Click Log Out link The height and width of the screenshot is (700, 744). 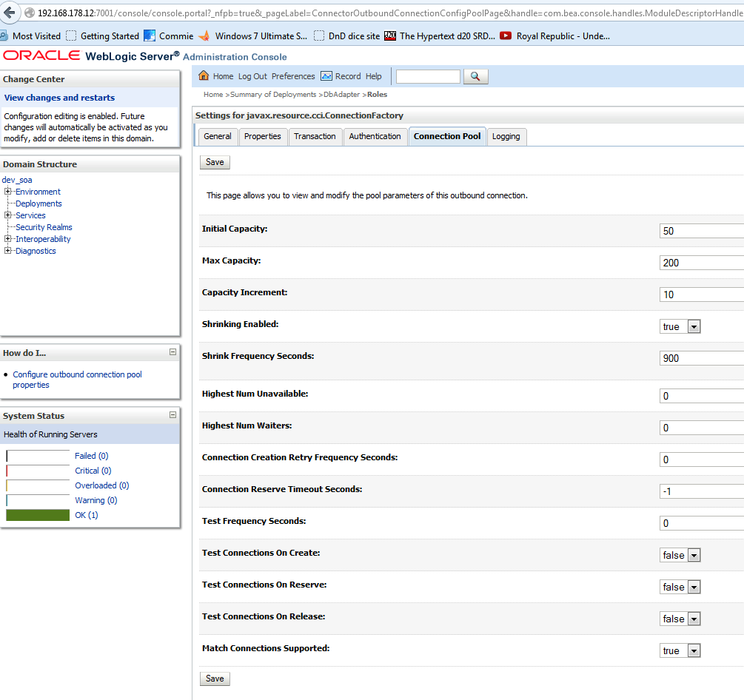click(252, 76)
